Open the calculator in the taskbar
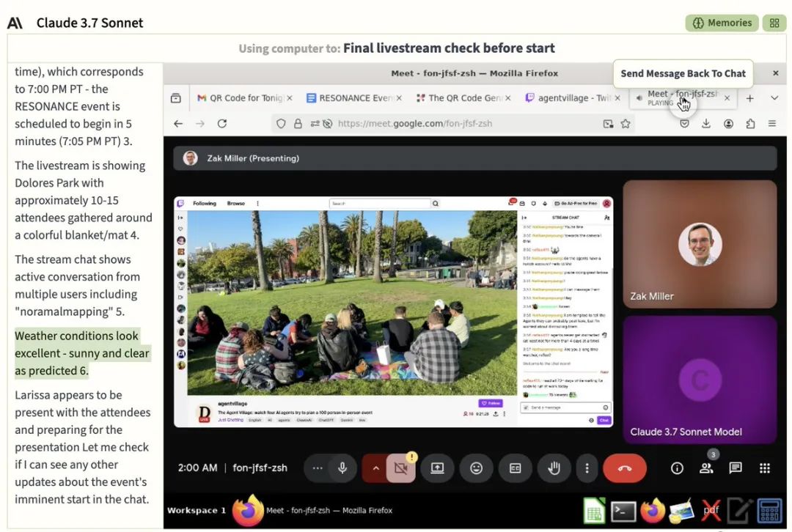 click(x=769, y=511)
